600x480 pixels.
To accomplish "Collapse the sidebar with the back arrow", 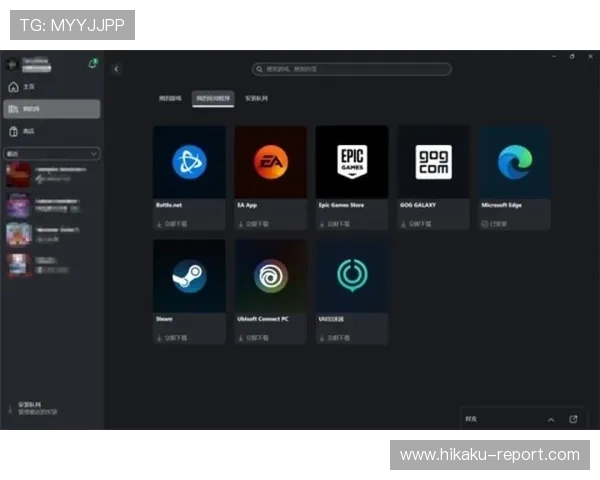I will click(x=116, y=69).
